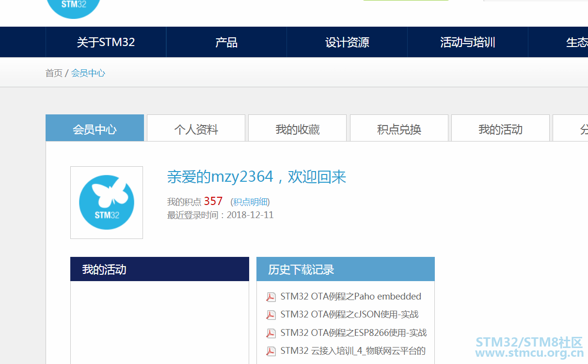Click PDF icon beside Paho embedded entry
Image resolution: width=588 pixels, height=364 pixels.
(x=271, y=297)
